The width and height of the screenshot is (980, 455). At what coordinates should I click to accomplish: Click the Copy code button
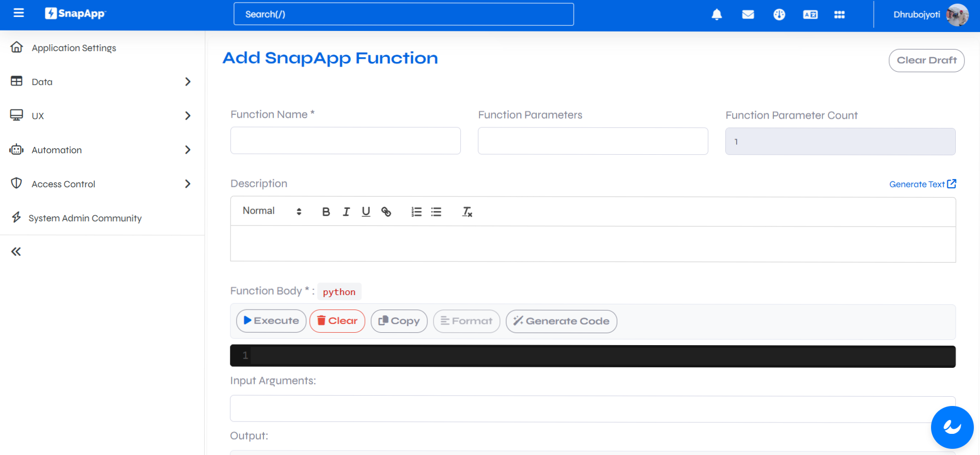[x=399, y=321]
